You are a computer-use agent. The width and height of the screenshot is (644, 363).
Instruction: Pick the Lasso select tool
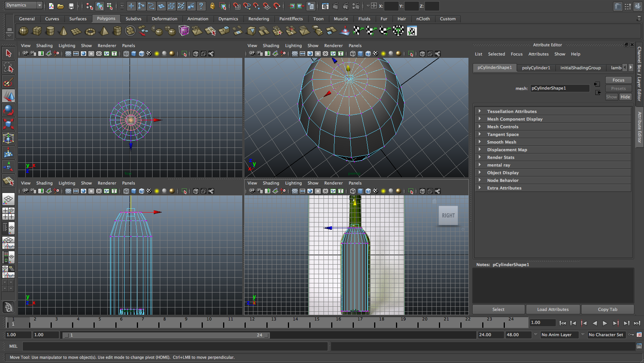pyautogui.click(x=8, y=68)
